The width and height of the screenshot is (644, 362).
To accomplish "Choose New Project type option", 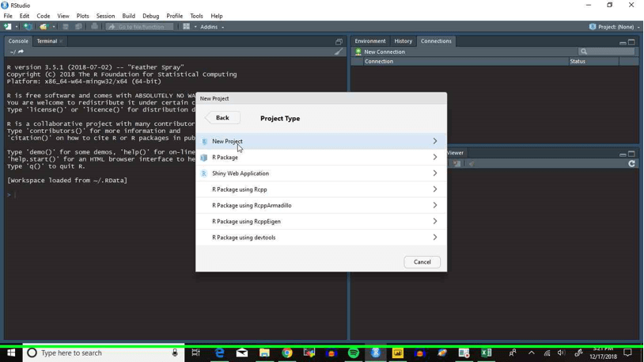I will coord(321,141).
